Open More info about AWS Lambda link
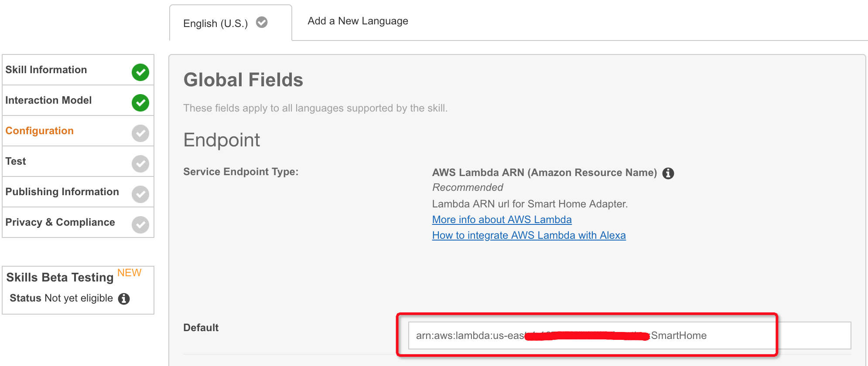This screenshot has height=366, width=868. pyautogui.click(x=502, y=220)
